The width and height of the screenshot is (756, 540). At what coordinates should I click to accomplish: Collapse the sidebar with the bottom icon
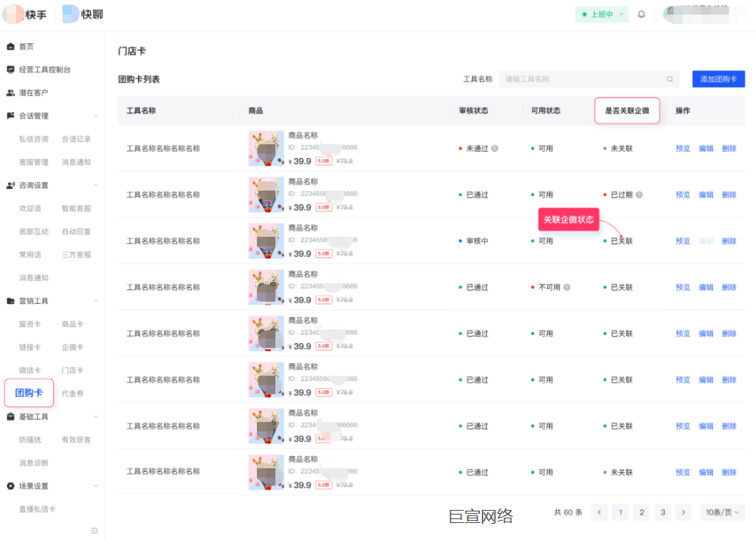(94, 531)
